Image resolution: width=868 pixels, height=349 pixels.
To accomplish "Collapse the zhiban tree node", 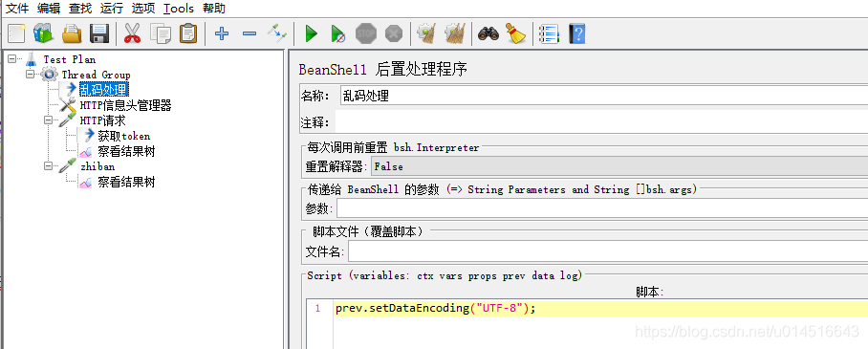I will click(x=48, y=166).
